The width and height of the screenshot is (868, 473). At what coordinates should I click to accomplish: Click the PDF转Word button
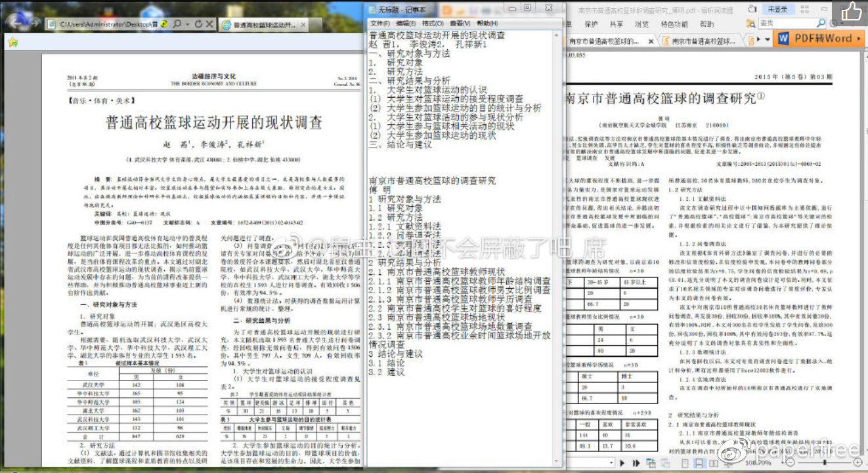point(819,39)
